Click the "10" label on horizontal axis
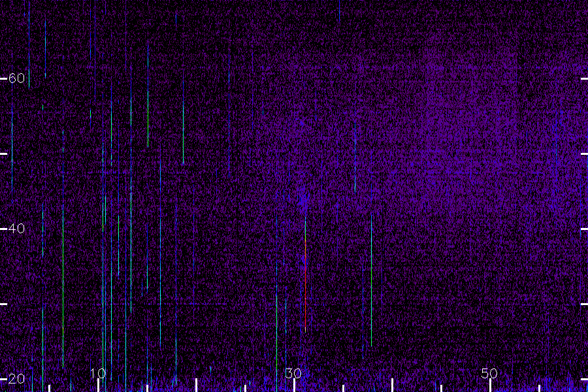The height and width of the screenshot is (392, 588). (98, 373)
